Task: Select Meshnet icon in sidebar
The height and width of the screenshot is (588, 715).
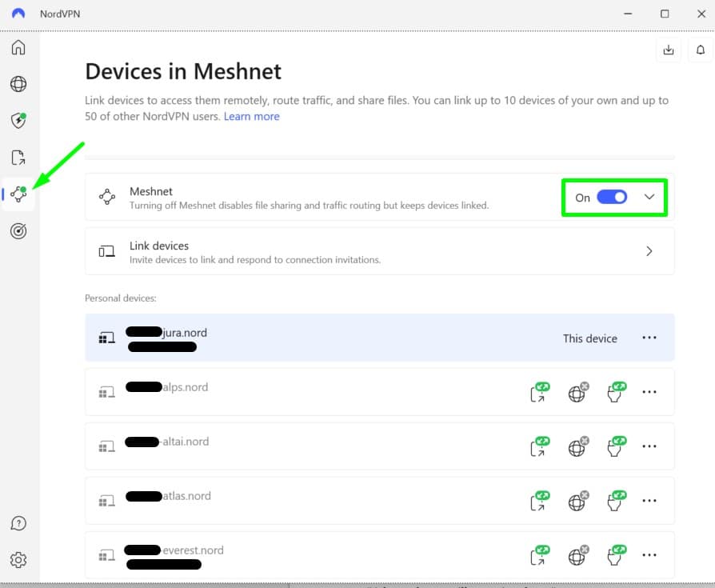Action: [18, 194]
